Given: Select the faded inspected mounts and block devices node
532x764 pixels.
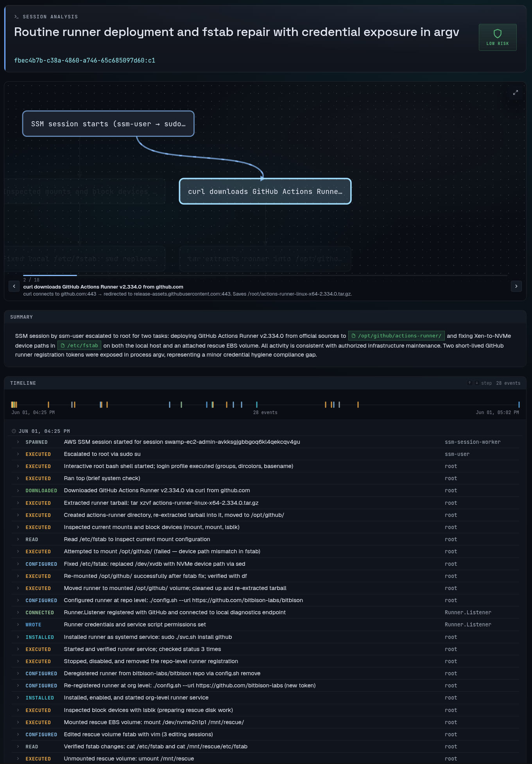Looking at the screenshot, I should click(x=84, y=192).
